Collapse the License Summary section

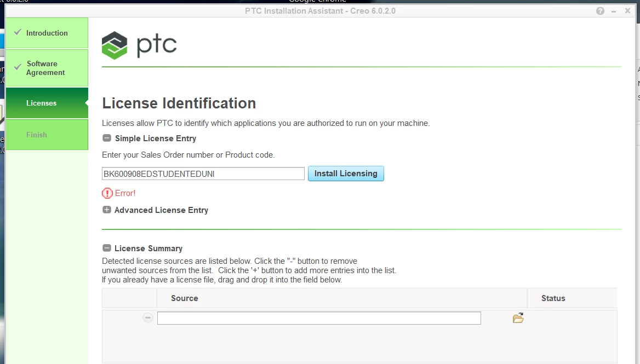point(106,248)
